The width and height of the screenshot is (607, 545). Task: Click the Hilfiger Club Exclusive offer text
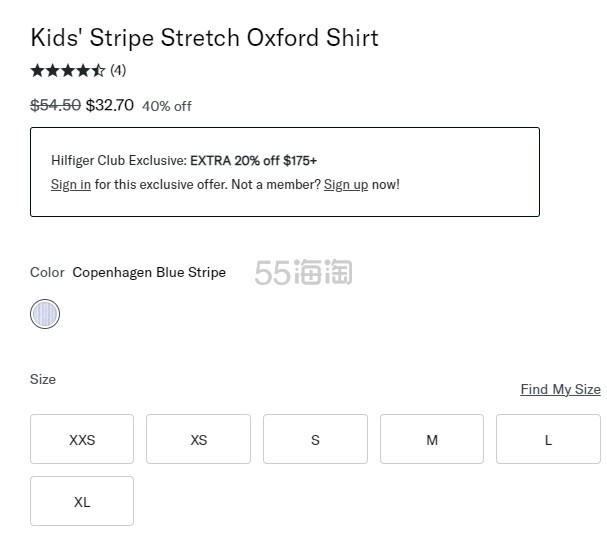click(184, 160)
